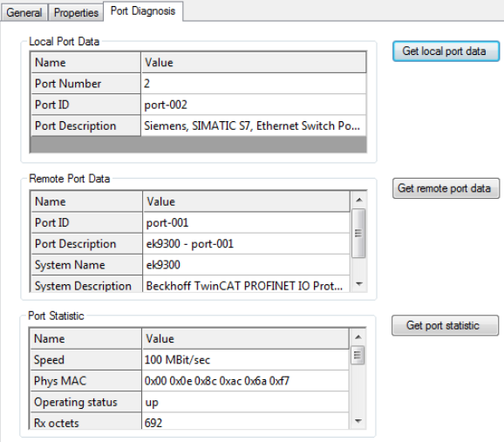Viewport: 504px width, 442px height.
Task: Click Get remote port data button
Action: tap(446, 188)
